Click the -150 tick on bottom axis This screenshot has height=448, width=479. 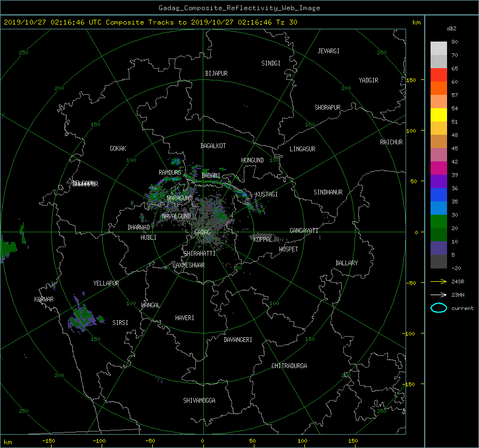[x=48, y=441]
